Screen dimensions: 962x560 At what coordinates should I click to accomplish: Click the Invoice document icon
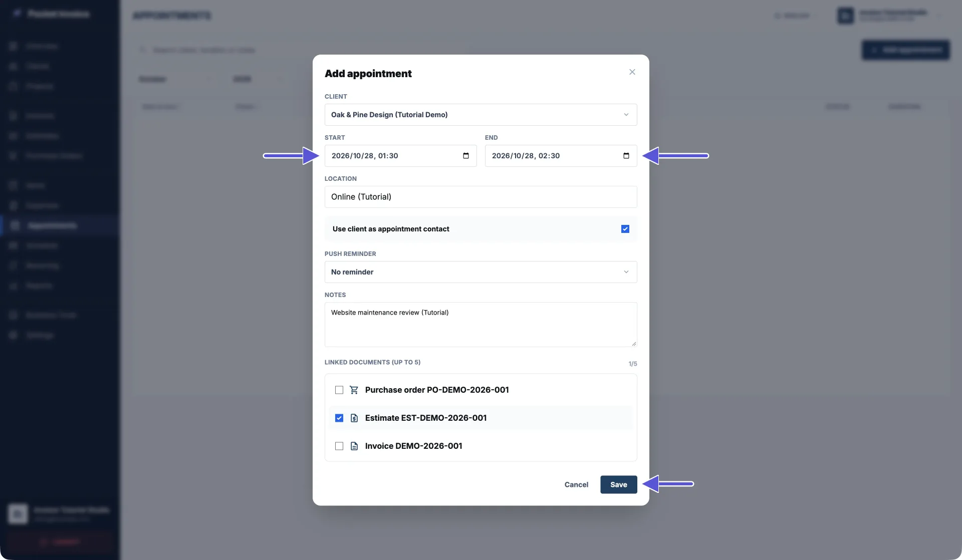pos(354,446)
